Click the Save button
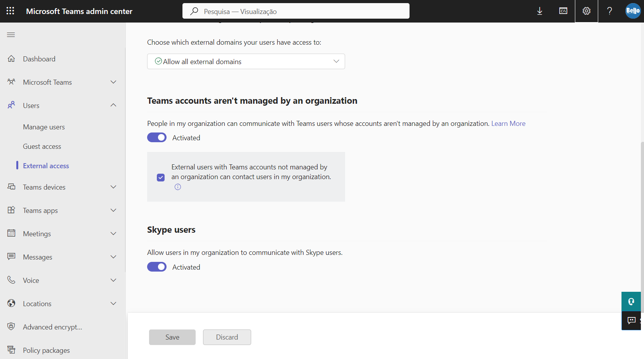The image size is (644, 359). (x=172, y=337)
